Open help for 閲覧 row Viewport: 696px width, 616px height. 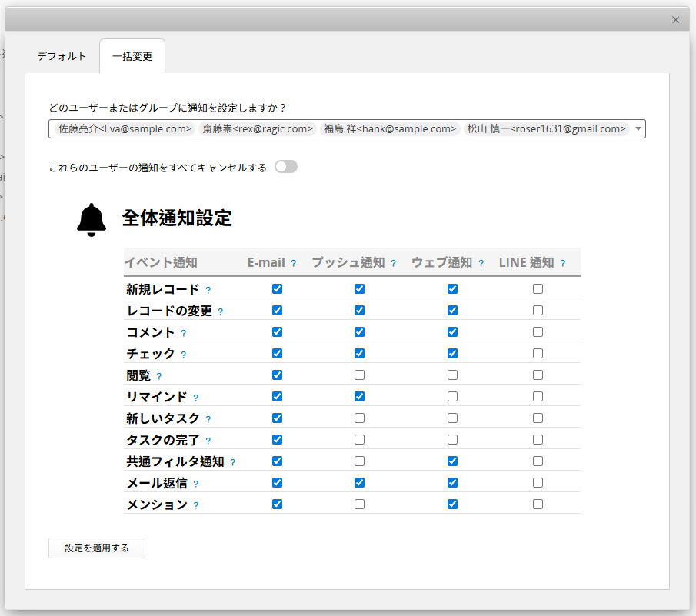(159, 376)
